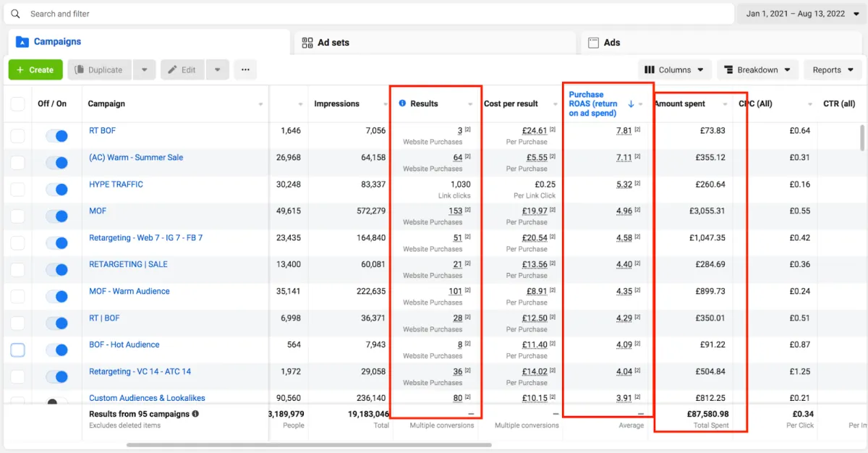Open the Reports dropdown
The width and height of the screenshot is (868, 453).
click(833, 69)
